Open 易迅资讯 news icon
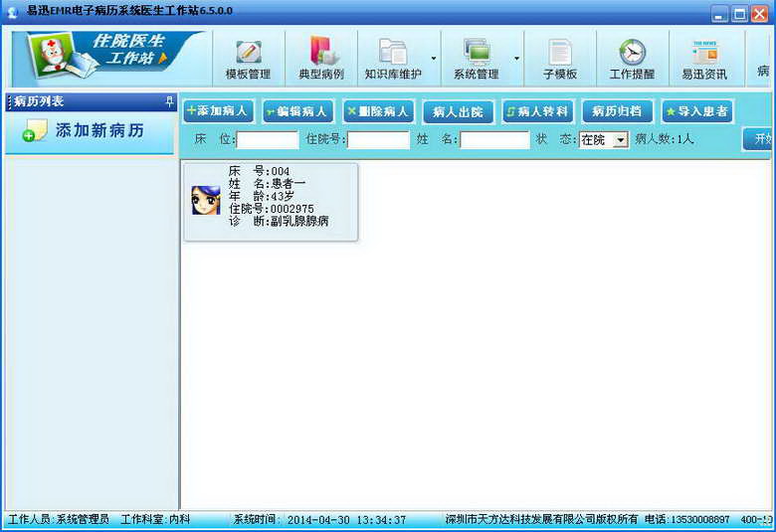 pyautogui.click(x=704, y=58)
